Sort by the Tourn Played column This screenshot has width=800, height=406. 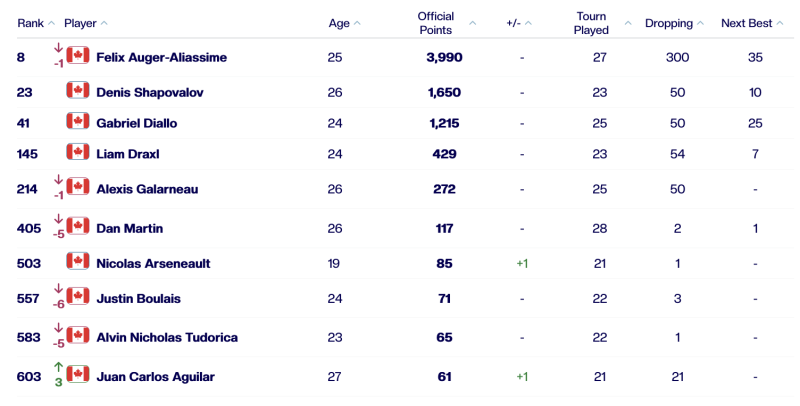click(x=592, y=23)
